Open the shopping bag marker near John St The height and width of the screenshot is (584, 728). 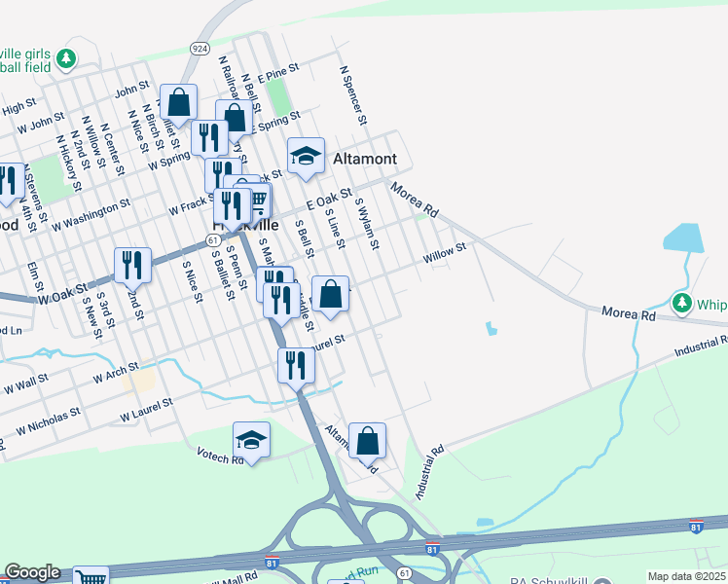click(x=179, y=105)
